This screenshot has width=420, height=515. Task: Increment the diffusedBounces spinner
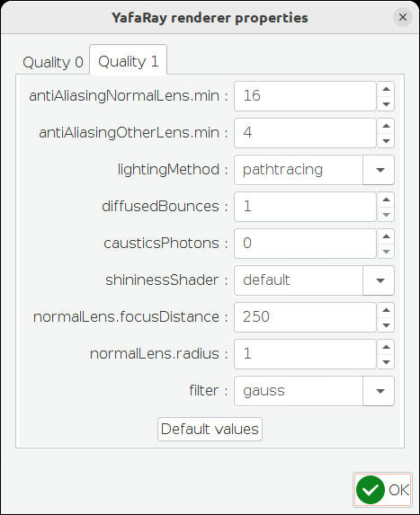pyautogui.click(x=386, y=200)
